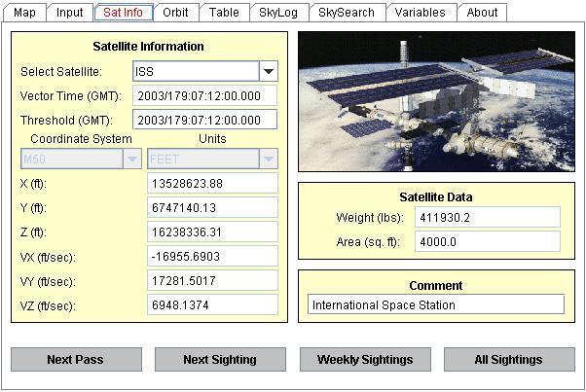Expand the Select Satellite dropdown arrow

pyautogui.click(x=269, y=71)
